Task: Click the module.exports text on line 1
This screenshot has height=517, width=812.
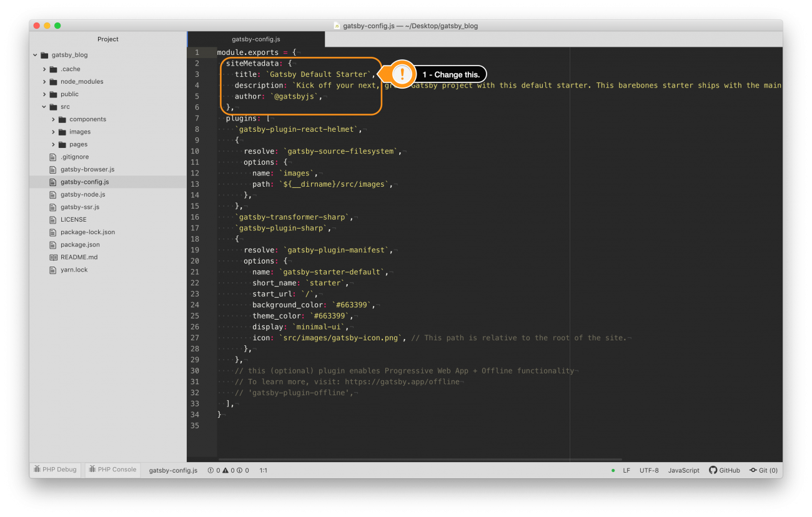Action: point(248,52)
